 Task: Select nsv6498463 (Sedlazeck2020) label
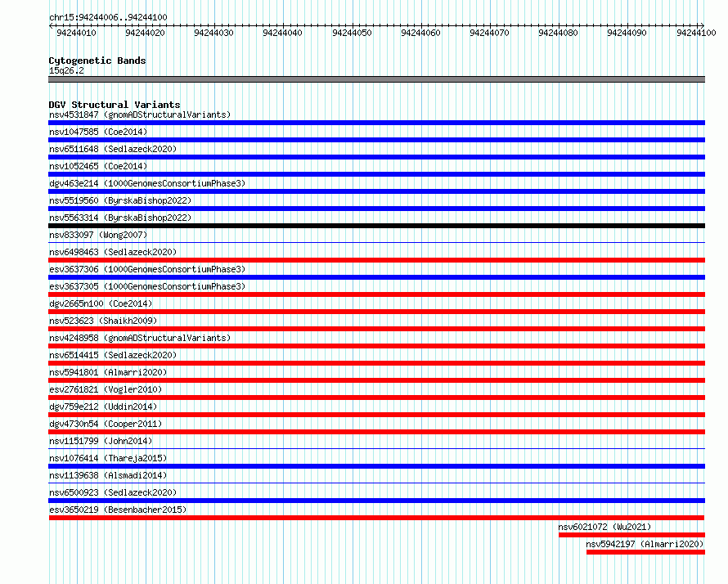click(x=113, y=252)
